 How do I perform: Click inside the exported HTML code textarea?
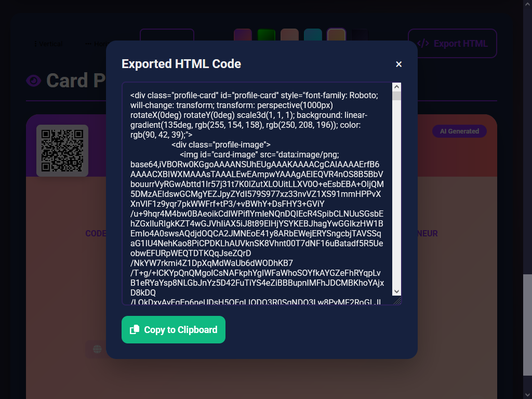257,193
